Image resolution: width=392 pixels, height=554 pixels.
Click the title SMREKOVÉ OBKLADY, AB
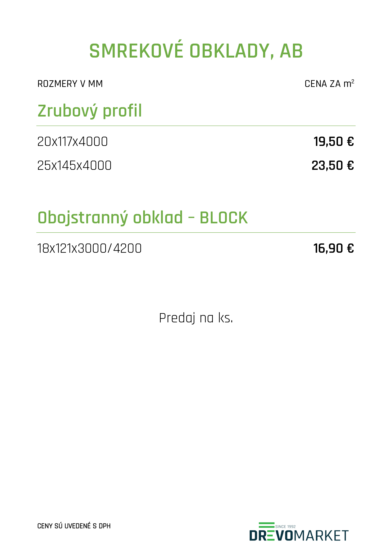point(196,51)
